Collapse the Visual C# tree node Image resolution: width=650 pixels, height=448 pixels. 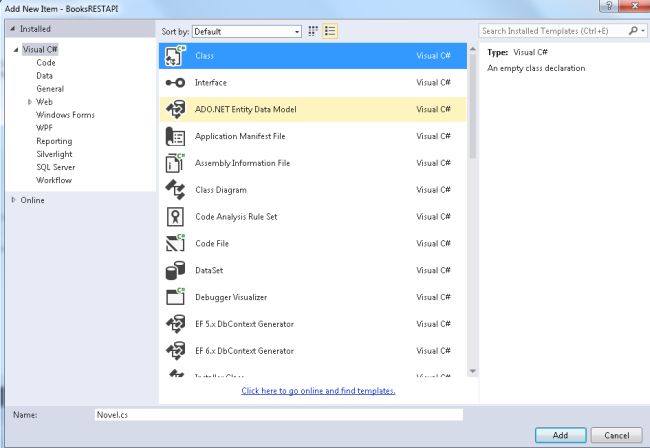[x=16, y=50]
